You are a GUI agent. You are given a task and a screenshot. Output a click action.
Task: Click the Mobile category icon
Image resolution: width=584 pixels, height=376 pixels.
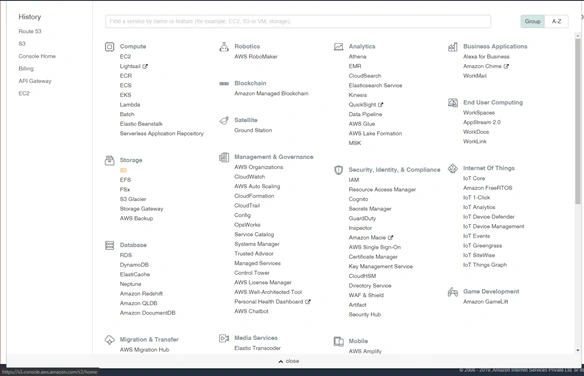pos(339,341)
